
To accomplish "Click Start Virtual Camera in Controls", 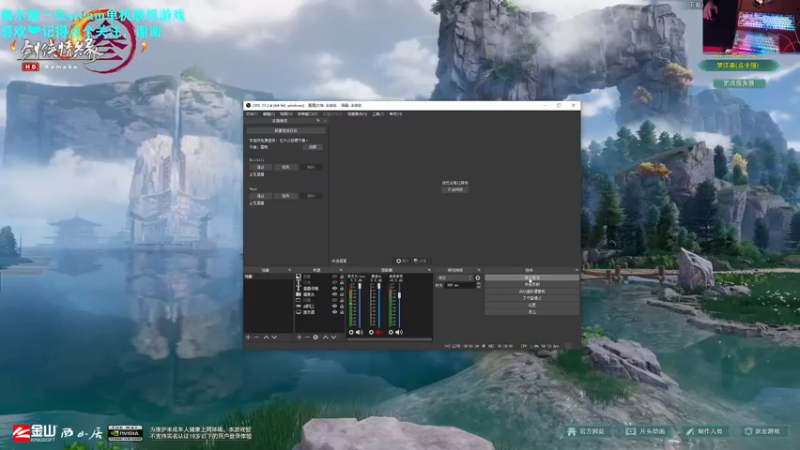I will [532, 291].
